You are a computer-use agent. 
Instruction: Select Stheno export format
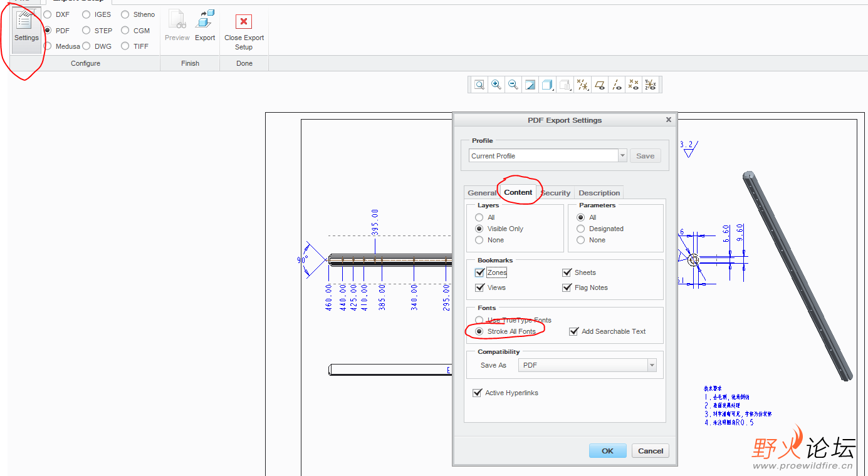[x=125, y=14]
